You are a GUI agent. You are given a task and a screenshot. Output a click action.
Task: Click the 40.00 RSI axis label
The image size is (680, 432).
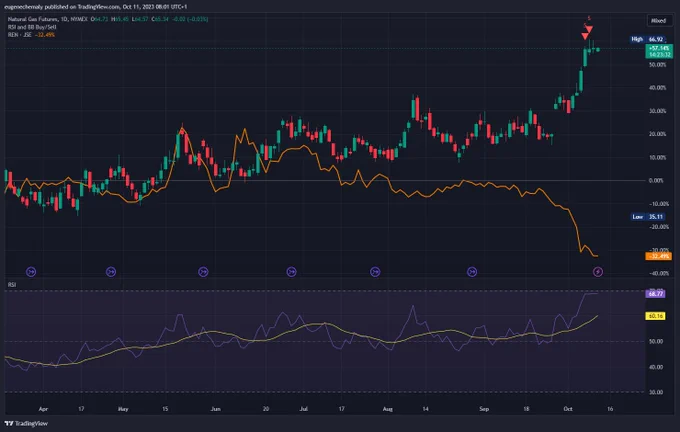click(x=656, y=367)
